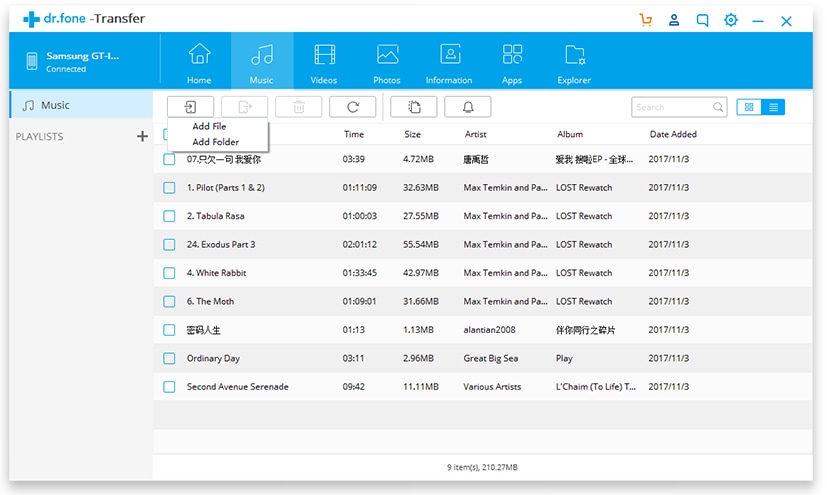
Task: Click the Add music import button
Action: click(x=190, y=107)
